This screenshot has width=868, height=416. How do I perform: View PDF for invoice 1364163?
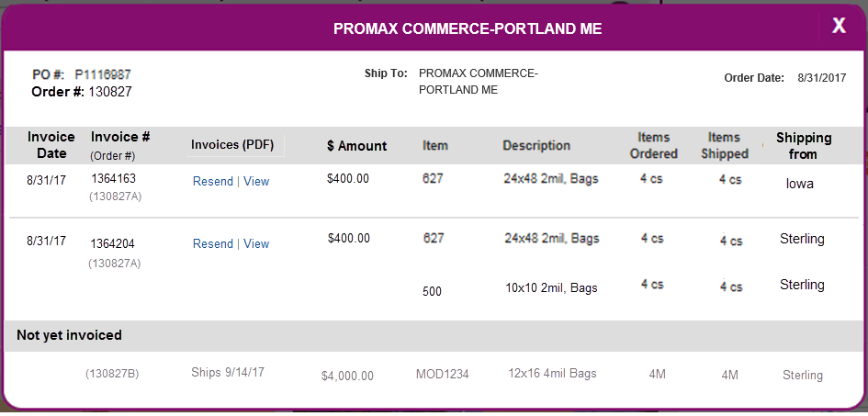256,182
